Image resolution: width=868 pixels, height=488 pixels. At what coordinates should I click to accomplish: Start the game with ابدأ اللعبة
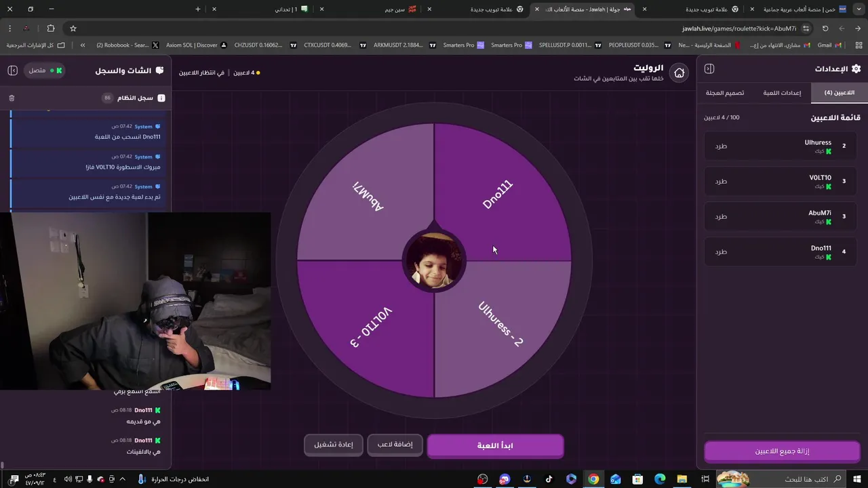pos(495,445)
